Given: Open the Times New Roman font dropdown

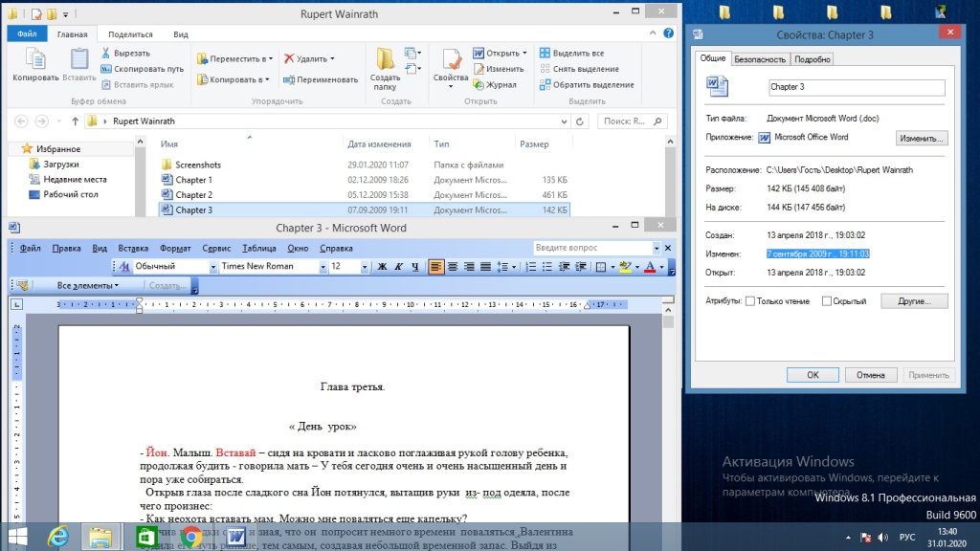Looking at the screenshot, I should pos(323,267).
